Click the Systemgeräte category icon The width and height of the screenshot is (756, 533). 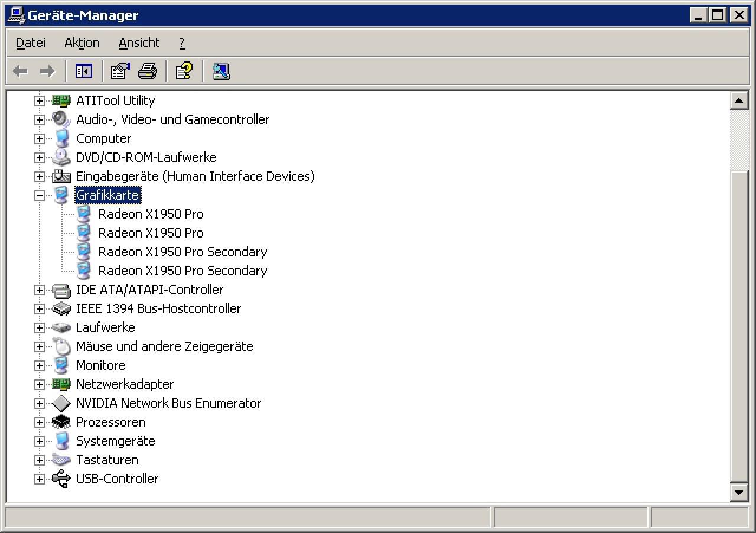click(x=61, y=441)
